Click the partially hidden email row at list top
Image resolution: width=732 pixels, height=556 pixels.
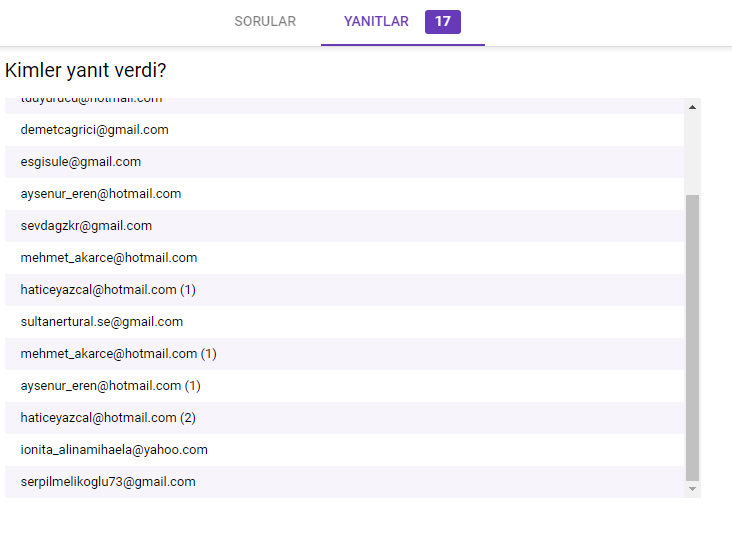(x=91, y=103)
